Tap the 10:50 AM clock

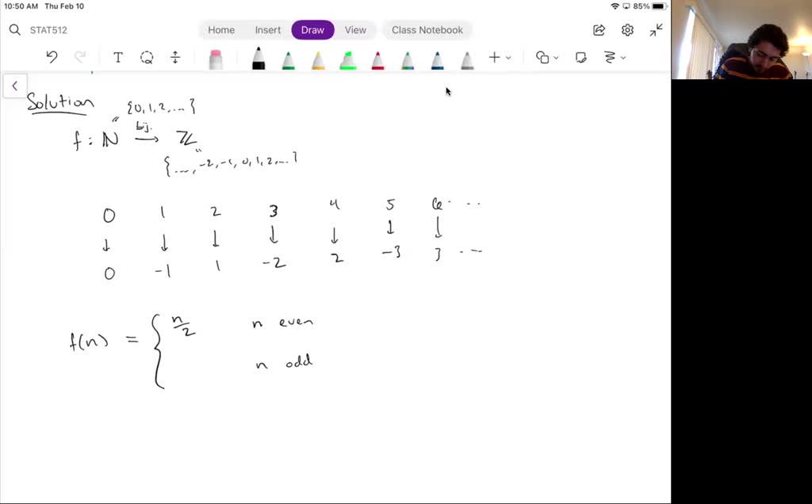tap(21, 6)
